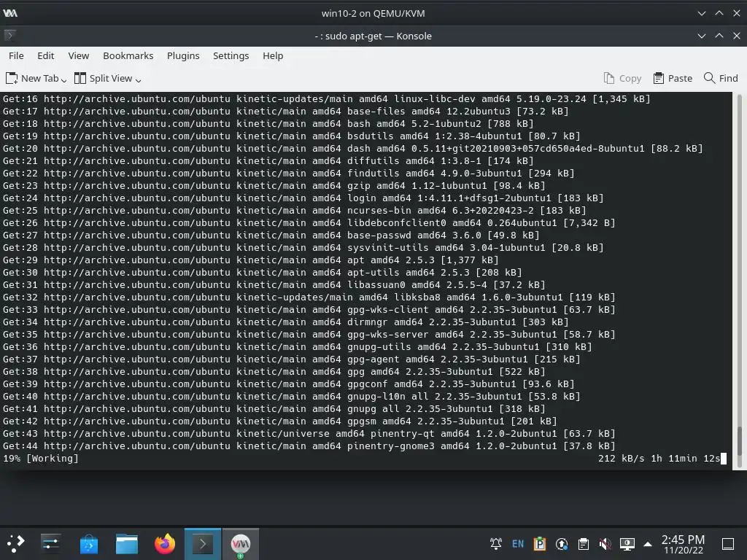This screenshot has width=747, height=560.
Task: Switch to virt-manager taskbar entry
Action: pyautogui.click(x=241, y=543)
